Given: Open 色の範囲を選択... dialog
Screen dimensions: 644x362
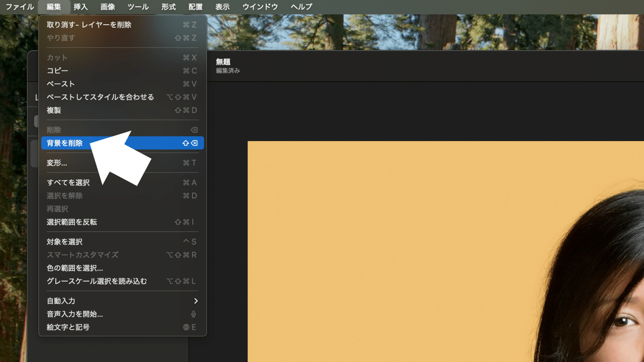Looking at the screenshot, I should click(122, 268).
